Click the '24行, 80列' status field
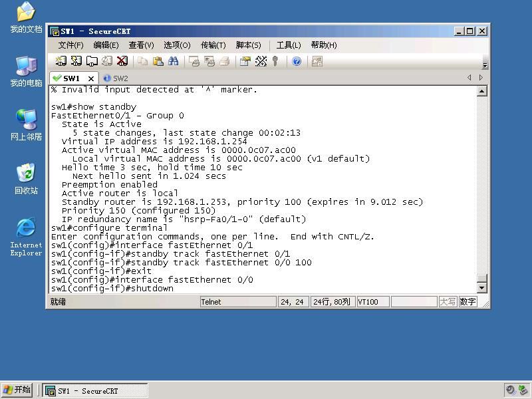The image size is (532, 399). 332,302
